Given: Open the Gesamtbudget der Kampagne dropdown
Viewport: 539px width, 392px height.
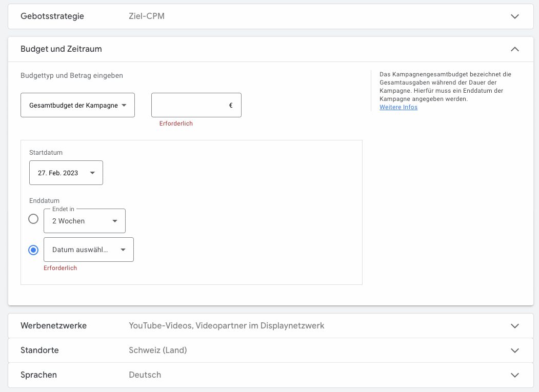Looking at the screenshot, I should point(77,105).
